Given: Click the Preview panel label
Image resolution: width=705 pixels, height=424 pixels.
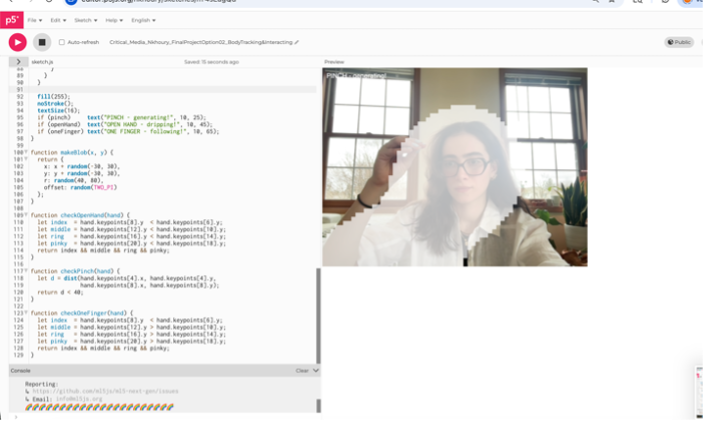Looking at the screenshot, I should tap(334, 62).
